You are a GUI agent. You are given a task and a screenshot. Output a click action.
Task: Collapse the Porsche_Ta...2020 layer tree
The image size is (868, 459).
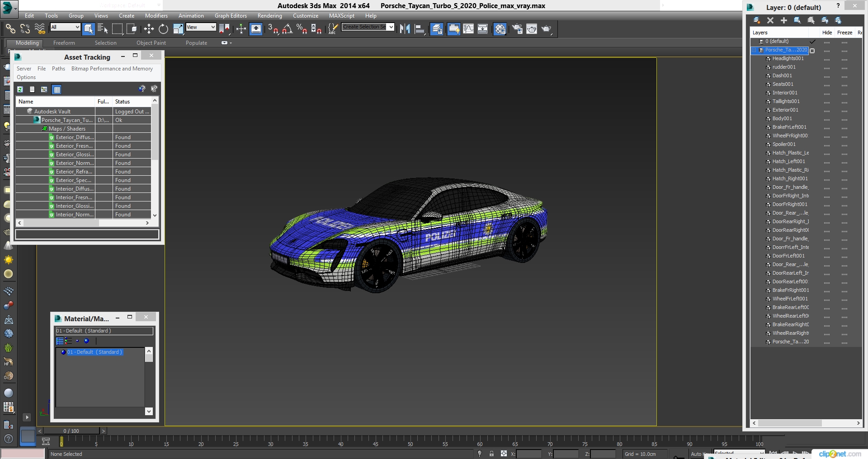click(x=754, y=50)
